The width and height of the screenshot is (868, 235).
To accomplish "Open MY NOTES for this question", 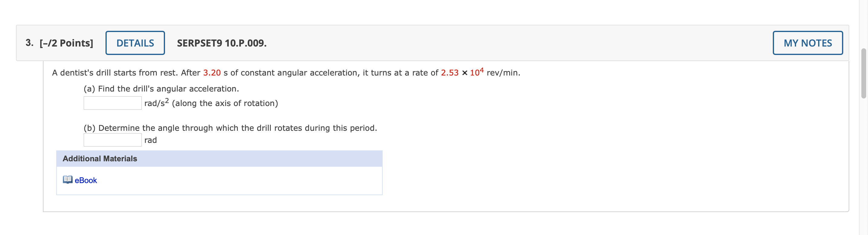I will click(807, 43).
